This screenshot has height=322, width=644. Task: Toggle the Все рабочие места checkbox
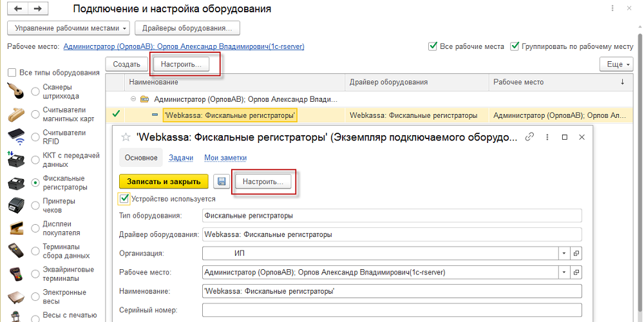point(432,46)
